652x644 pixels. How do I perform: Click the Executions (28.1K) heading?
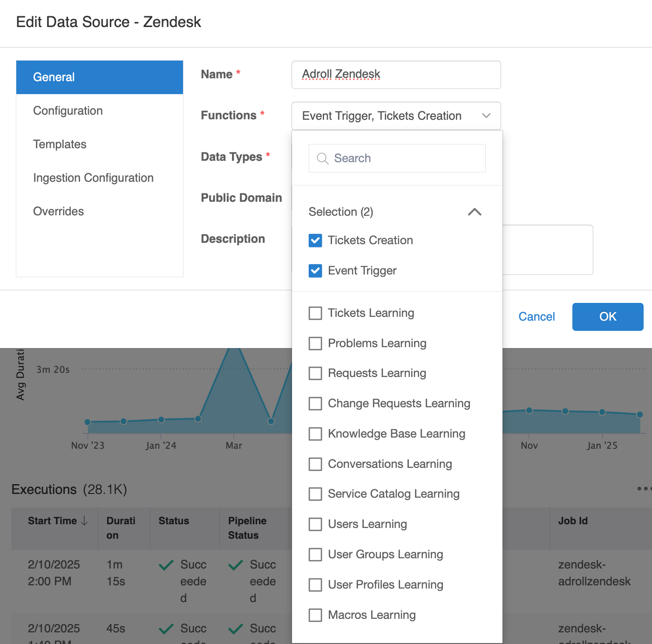point(69,490)
